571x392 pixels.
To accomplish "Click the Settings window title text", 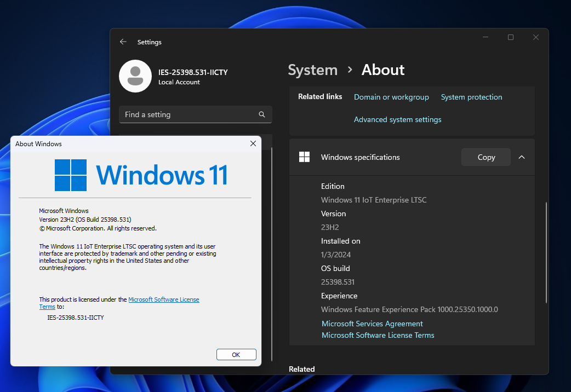I will [x=149, y=42].
